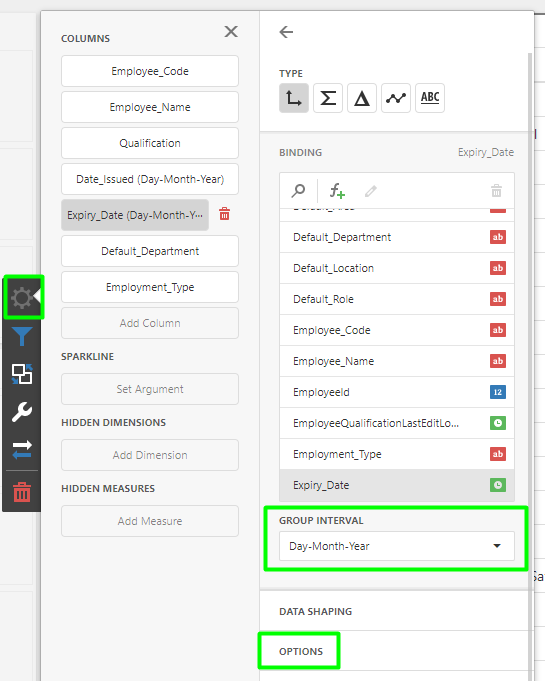Select the Employment_Type column
Screen dimensions: 545x681
(150, 288)
